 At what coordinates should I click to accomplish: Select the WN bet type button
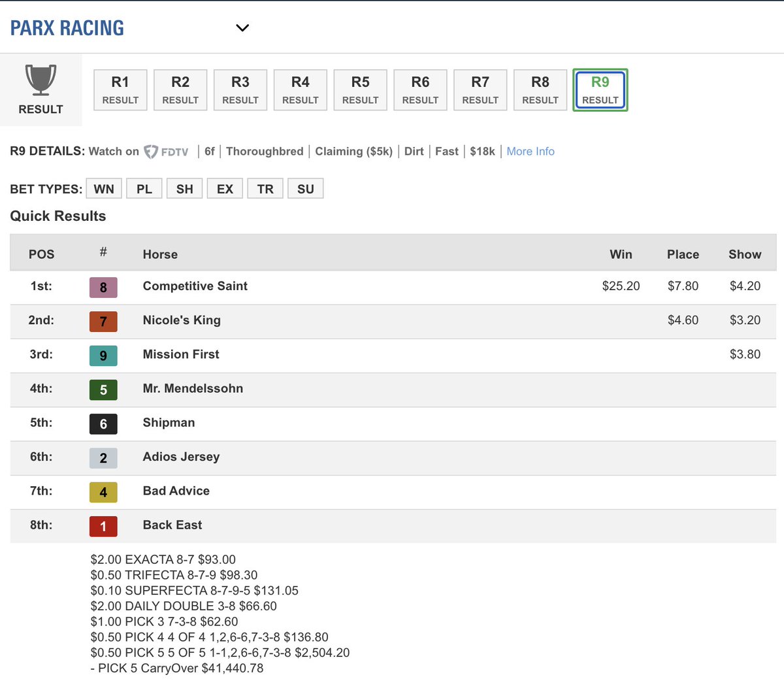[x=104, y=189]
